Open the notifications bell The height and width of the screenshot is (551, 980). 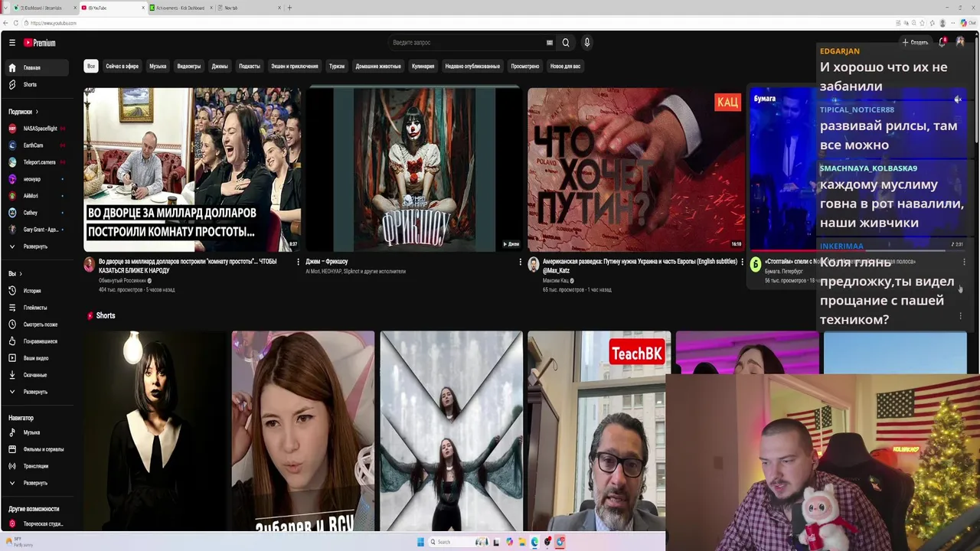tap(942, 43)
